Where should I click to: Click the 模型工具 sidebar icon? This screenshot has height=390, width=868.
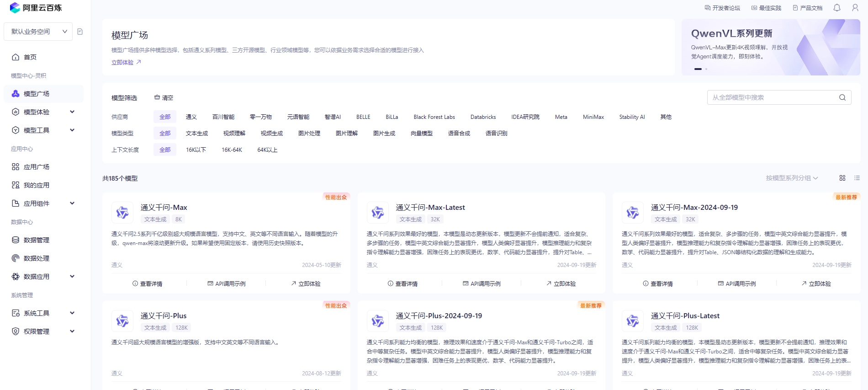pos(16,130)
